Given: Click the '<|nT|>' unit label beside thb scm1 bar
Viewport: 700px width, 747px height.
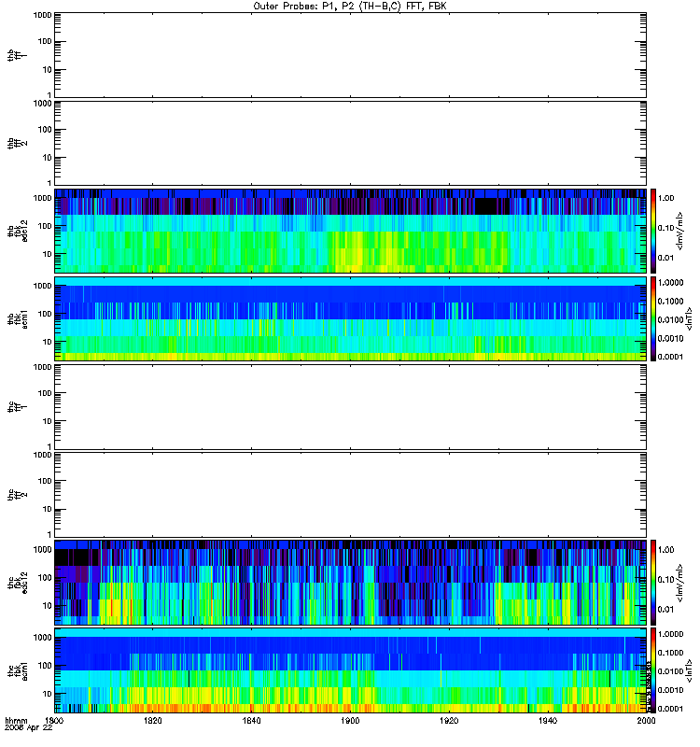Looking at the screenshot, I should [689, 318].
